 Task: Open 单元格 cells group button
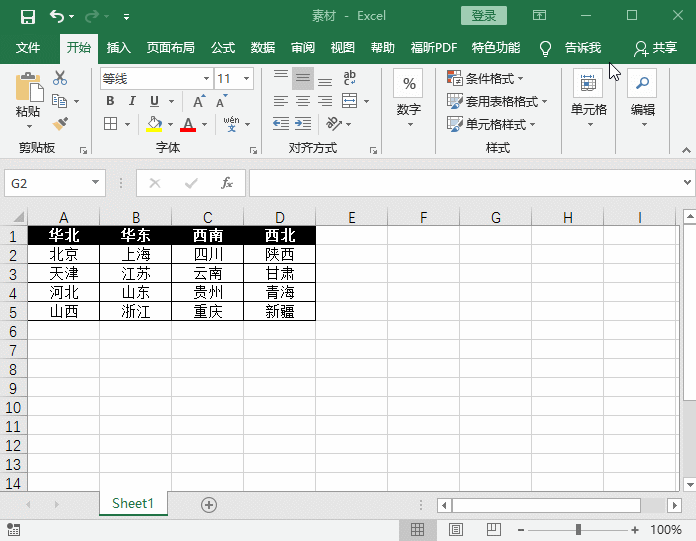tap(588, 99)
